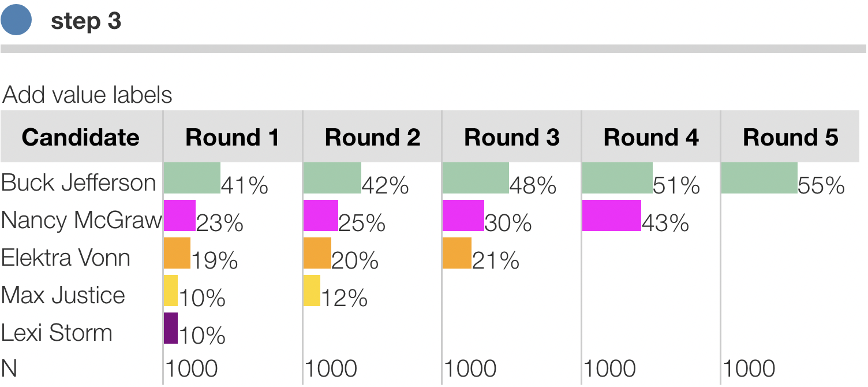Screen dimensions: 868x387
Task: Click Elektra Vonn's orange Round 3 bar
Action: click(x=457, y=253)
